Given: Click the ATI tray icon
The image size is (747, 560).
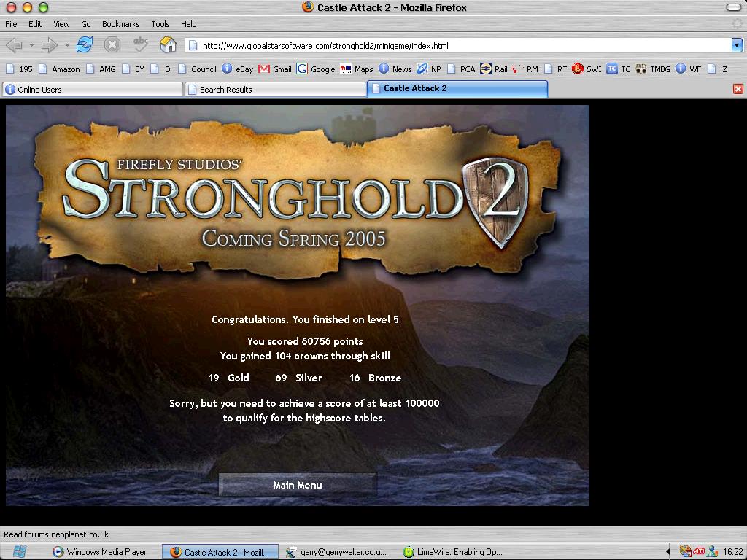Looking at the screenshot, I should point(699,551).
